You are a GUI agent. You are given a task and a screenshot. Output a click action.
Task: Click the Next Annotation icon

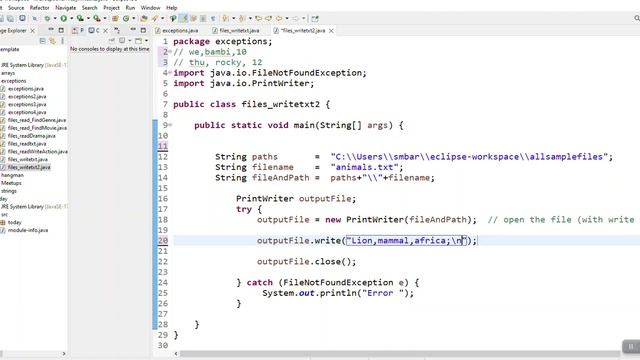point(225,18)
